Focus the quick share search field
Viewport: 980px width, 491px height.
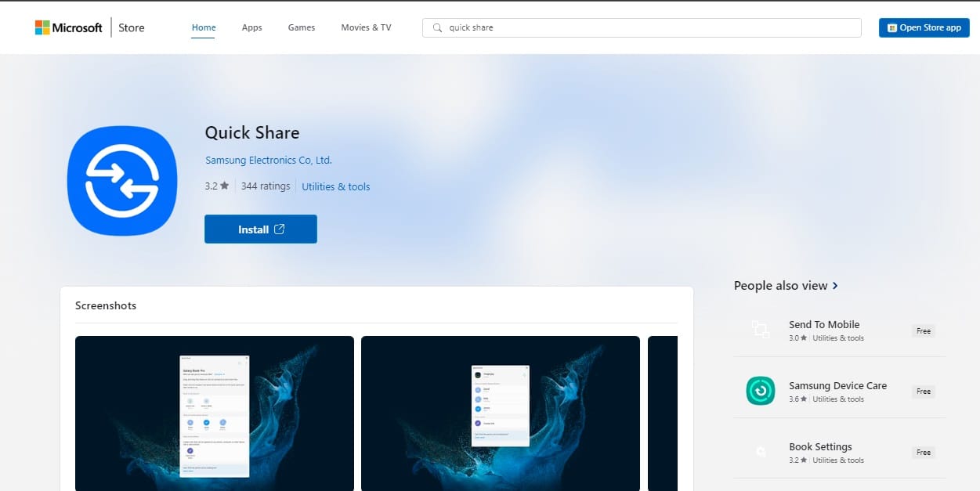tap(642, 27)
